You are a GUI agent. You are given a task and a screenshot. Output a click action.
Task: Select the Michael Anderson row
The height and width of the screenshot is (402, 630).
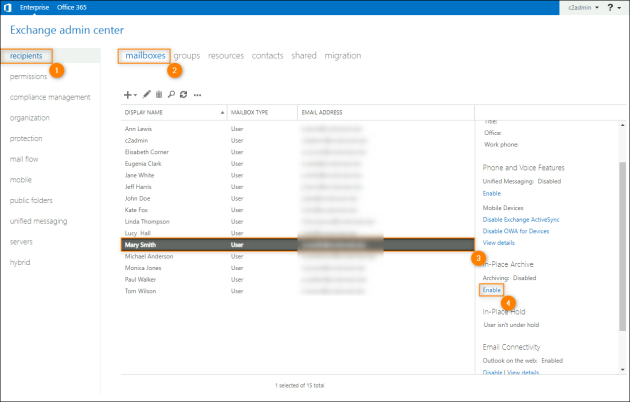point(298,256)
